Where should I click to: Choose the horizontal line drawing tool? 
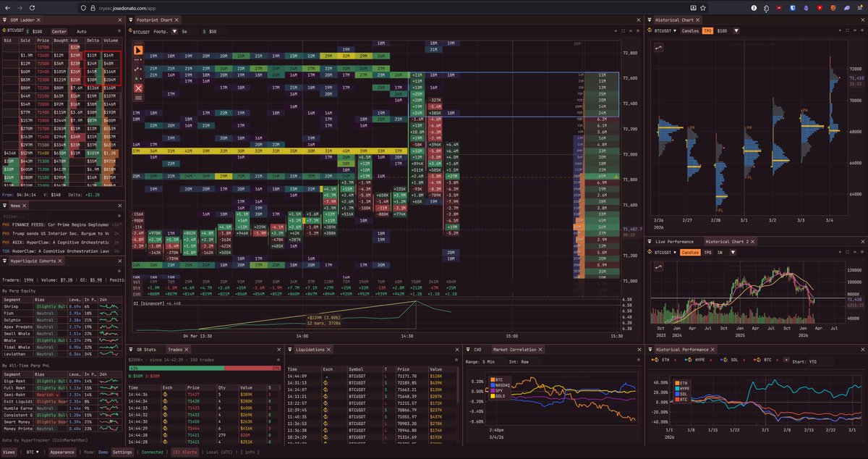(138, 60)
